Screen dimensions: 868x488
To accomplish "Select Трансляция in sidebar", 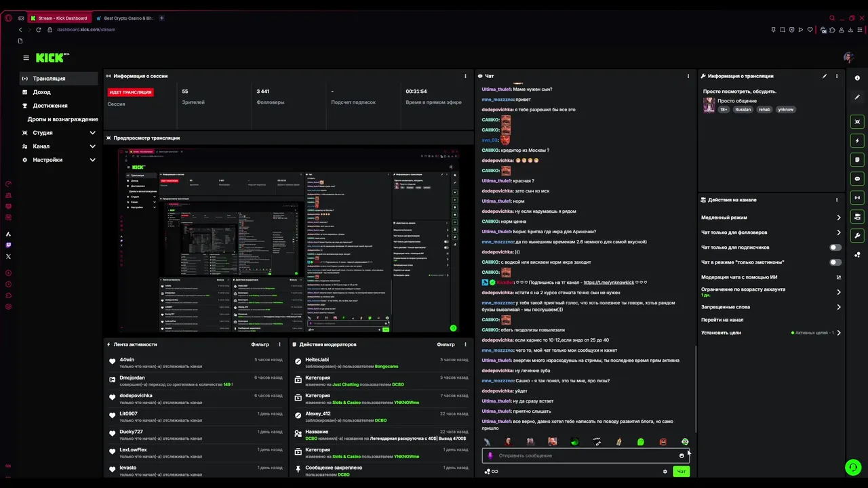I will [58, 79].
